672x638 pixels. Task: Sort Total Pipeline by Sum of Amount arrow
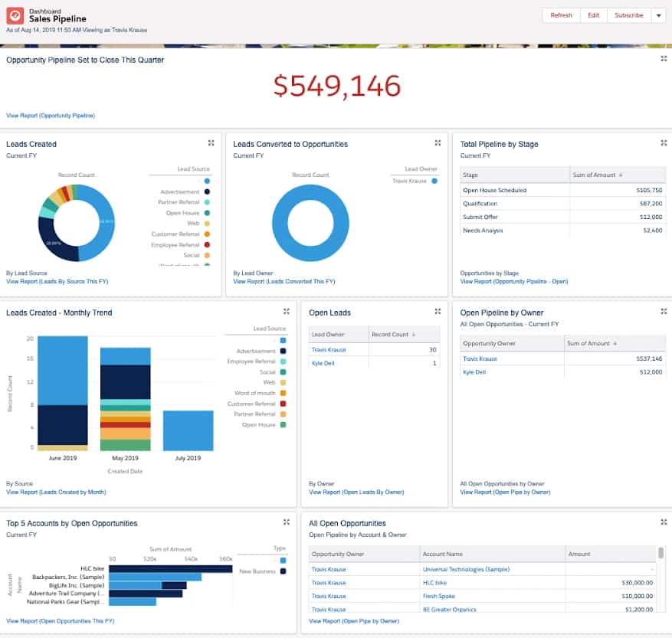(x=621, y=175)
